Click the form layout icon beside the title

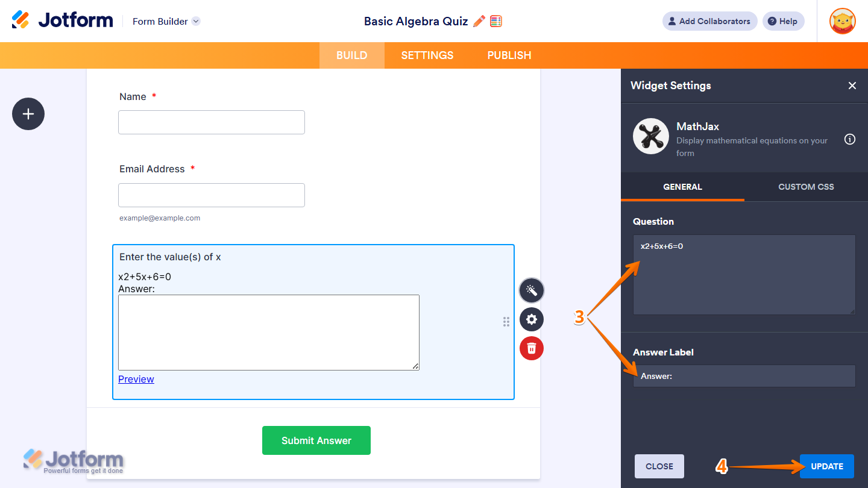tap(495, 20)
